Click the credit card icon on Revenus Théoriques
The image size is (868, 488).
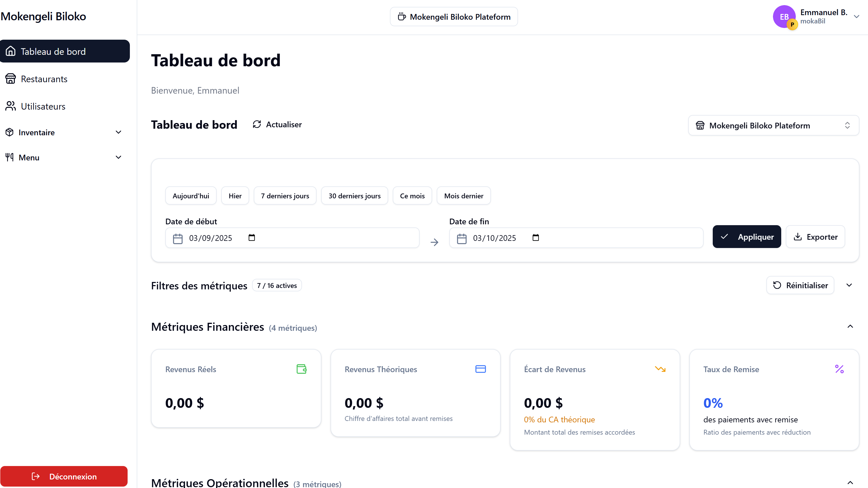[x=480, y=369]
